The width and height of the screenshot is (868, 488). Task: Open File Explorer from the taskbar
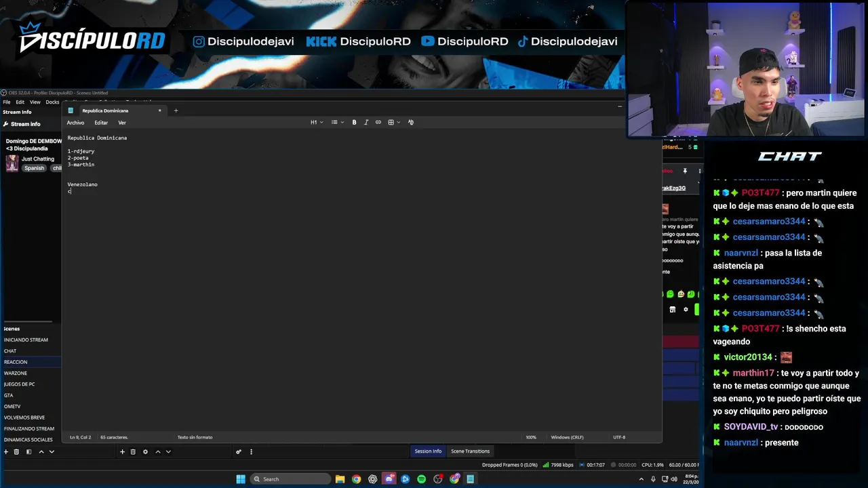click(x=340, y=479)
